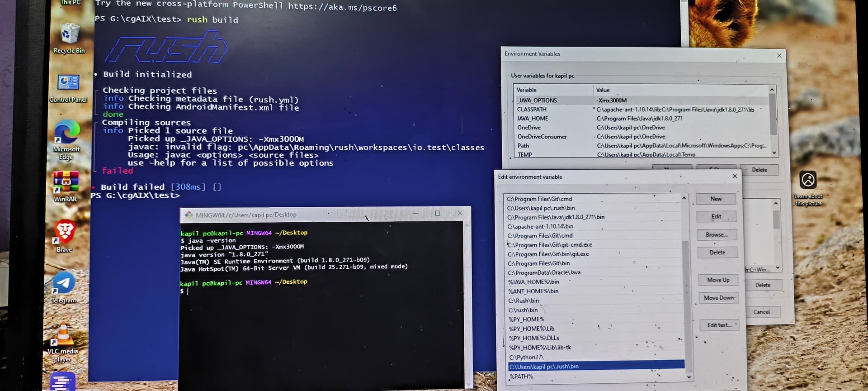Click Delete in Edit environment variable dialog

[x=717, y=252]
